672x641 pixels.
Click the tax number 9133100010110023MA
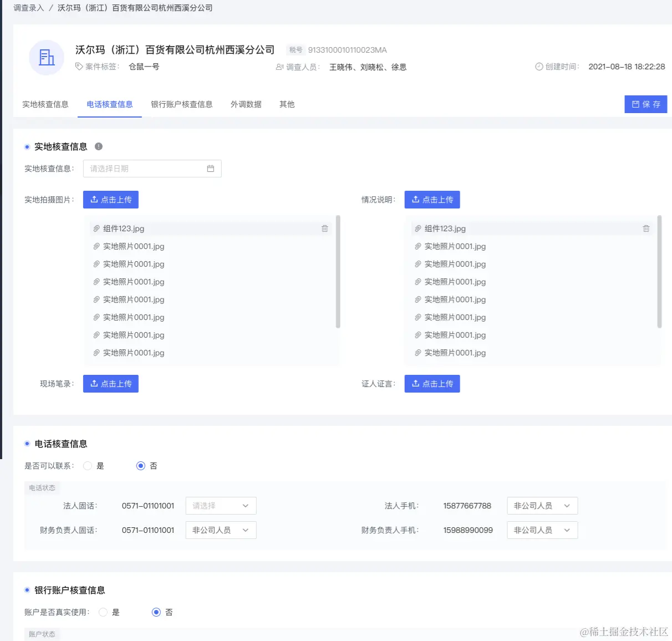pos(348,50)
